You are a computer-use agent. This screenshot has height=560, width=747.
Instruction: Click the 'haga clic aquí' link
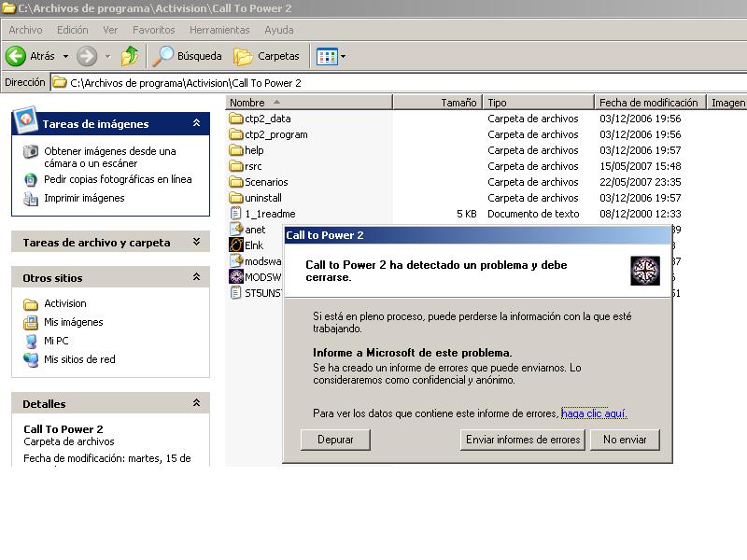(594, 413)
